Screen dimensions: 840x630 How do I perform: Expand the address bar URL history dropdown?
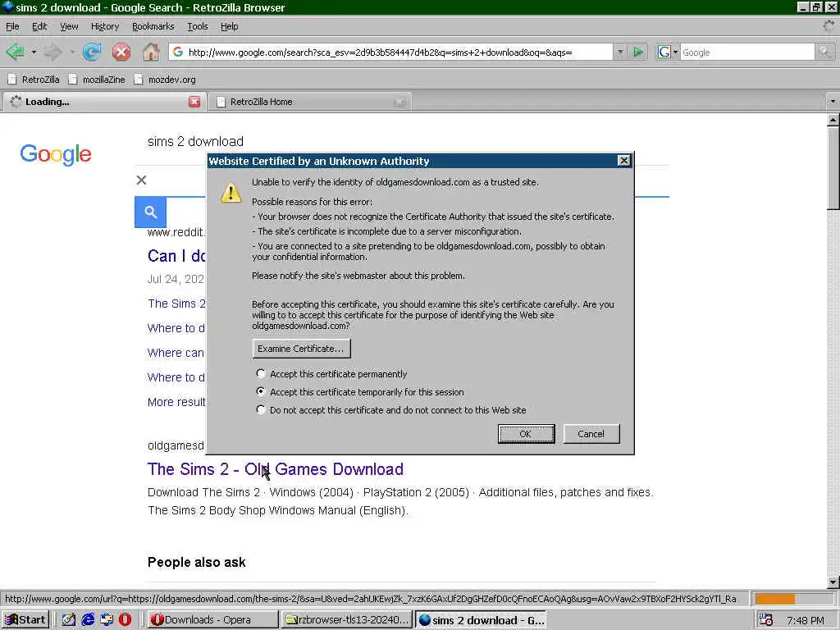(620, 52)
